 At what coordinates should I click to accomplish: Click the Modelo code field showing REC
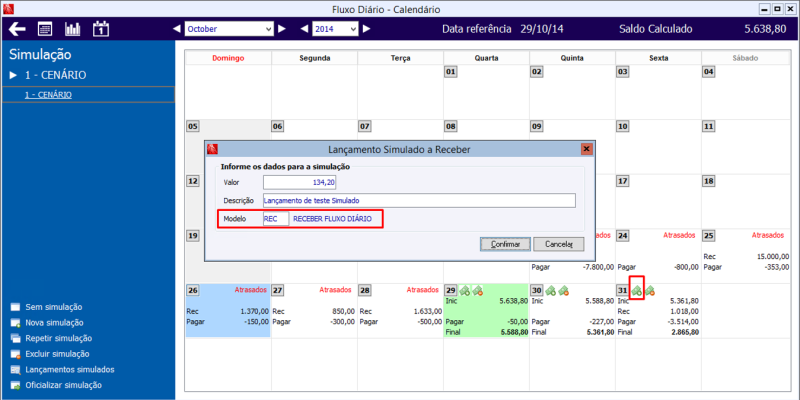[276, 219]
